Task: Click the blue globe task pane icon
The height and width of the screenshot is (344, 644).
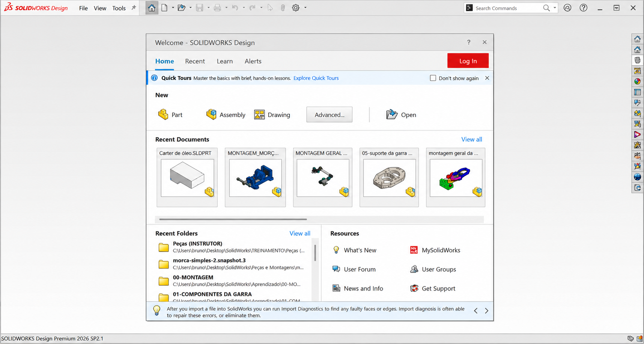Action: pos(637,177)
